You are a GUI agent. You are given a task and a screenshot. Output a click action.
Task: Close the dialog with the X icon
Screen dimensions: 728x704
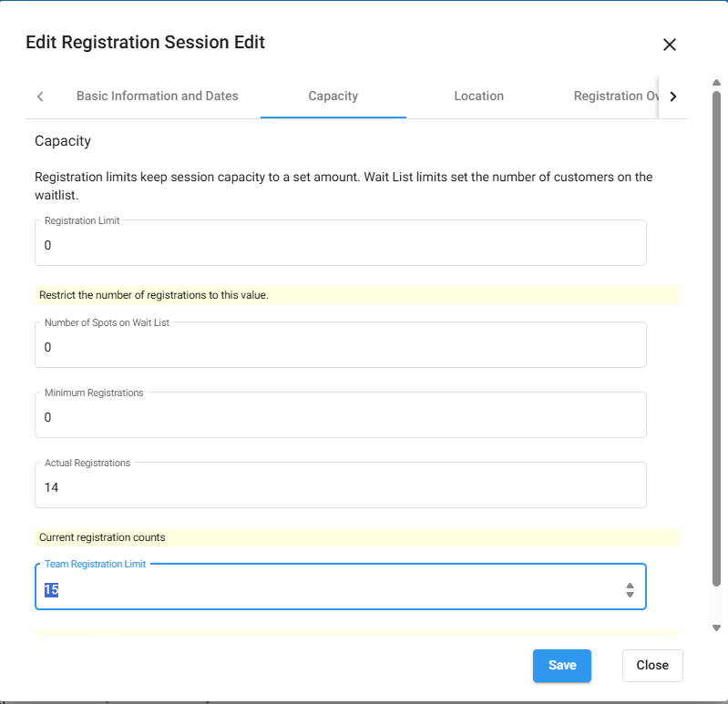click(670, 45)
